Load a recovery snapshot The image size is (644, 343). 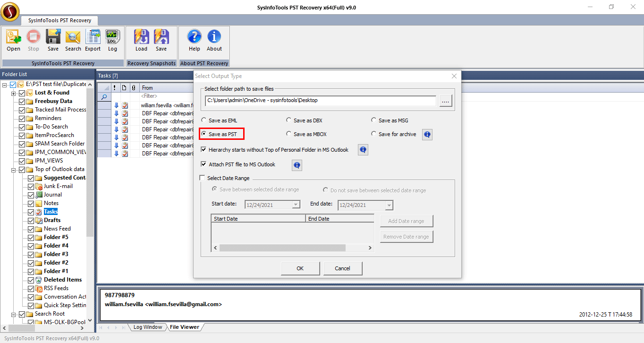141,40
